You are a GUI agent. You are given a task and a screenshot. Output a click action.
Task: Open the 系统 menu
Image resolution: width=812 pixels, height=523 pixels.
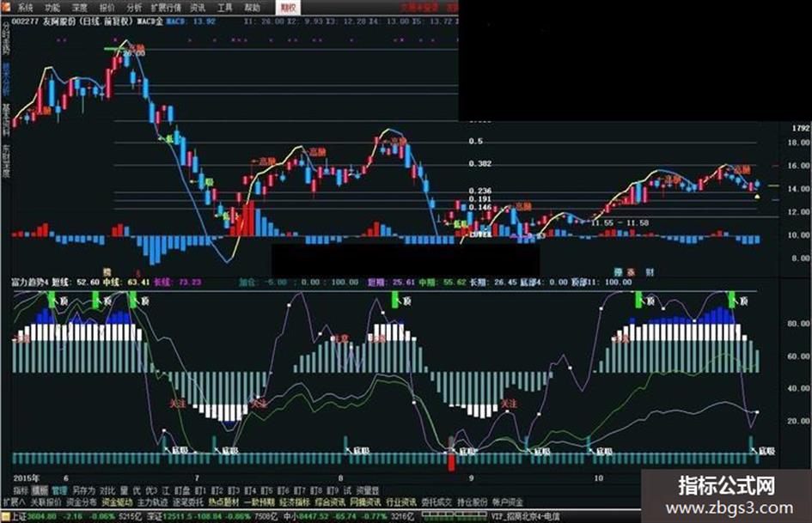pos(25,7)
